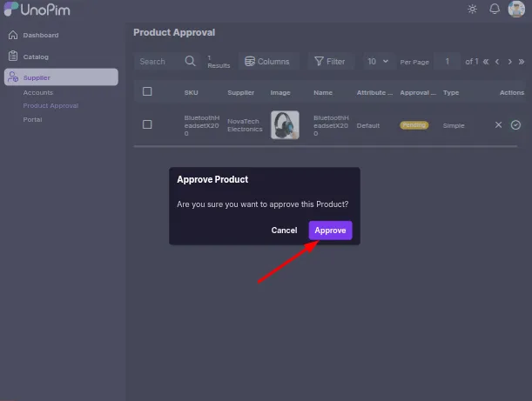Screen dimensions: 532x401
Task: Click the Columns table icon
Action: pos(250,62)
